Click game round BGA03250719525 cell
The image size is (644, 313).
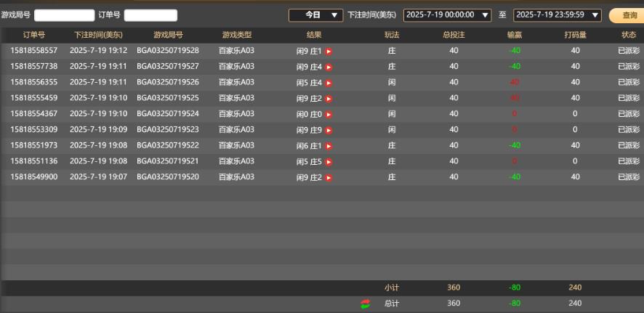tap(168, 98)
